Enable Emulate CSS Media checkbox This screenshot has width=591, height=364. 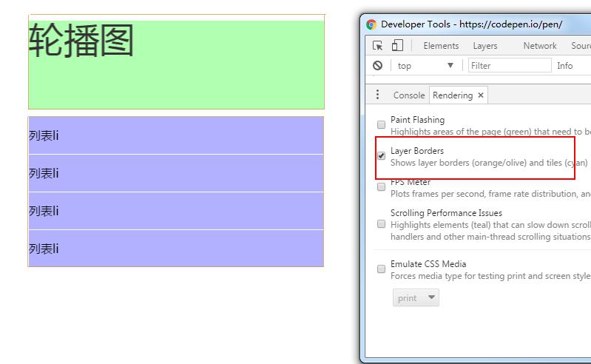pyautogui.click(x=381, y=269)
